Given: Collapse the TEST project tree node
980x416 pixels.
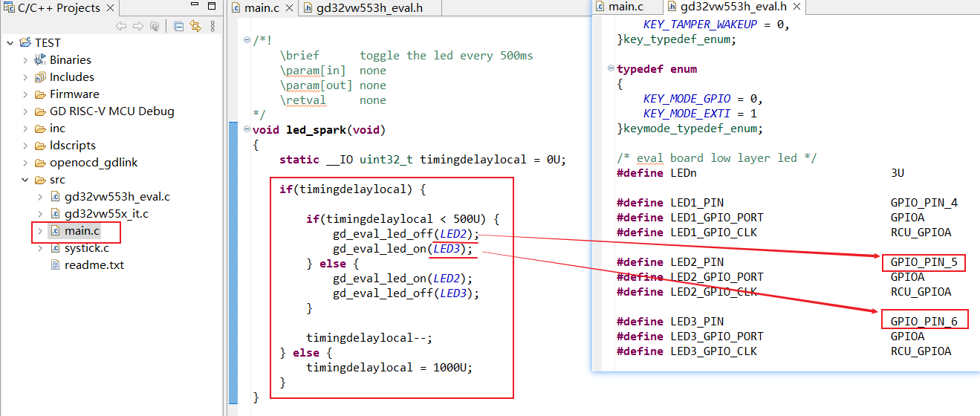Looking at the screenshot, I should click(10, 43).
